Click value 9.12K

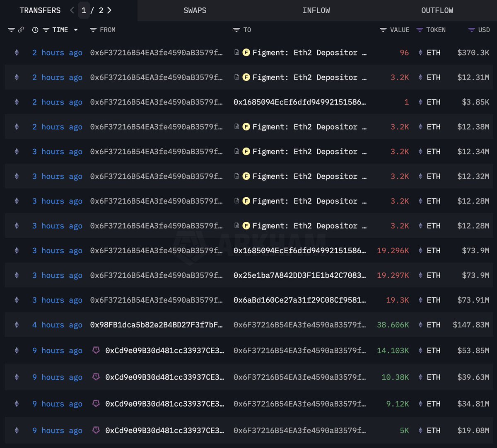point(398,404)
